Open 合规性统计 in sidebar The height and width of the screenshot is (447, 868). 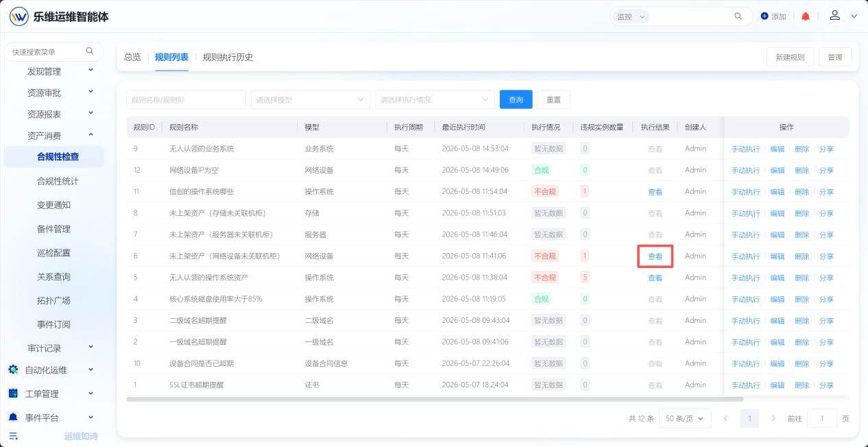coord(58,181)
